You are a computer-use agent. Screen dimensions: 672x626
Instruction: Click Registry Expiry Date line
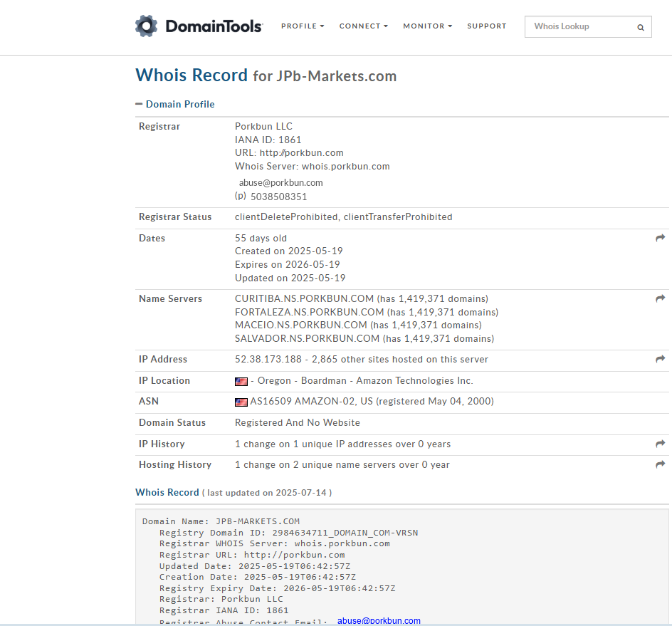point(278,588)
